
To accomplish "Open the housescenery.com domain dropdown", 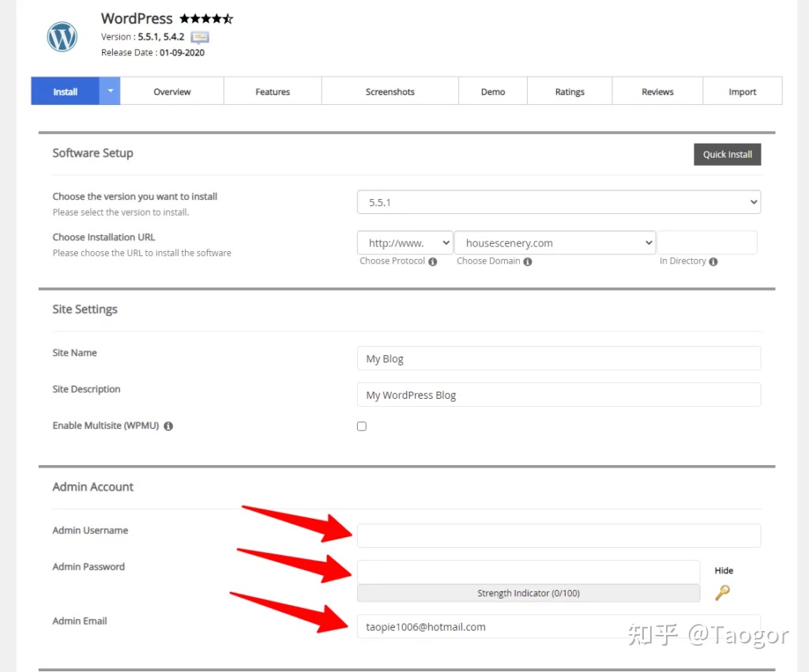I will pyautogui.click(x=555, y=243).
